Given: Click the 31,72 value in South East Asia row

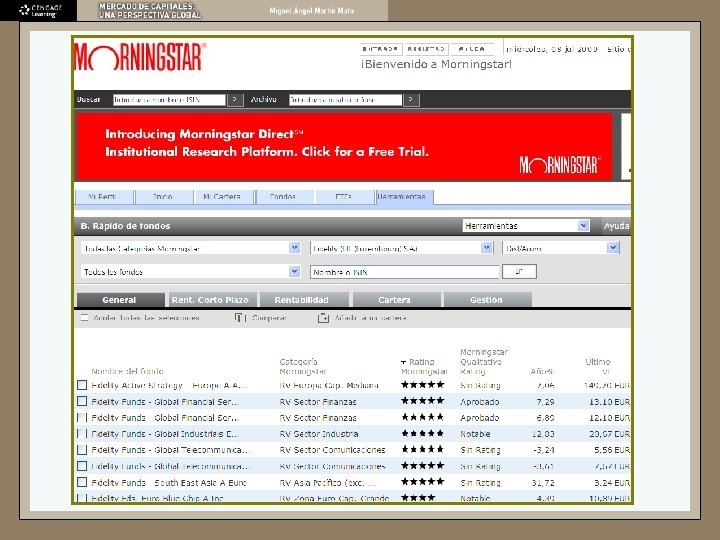Looking at the screenshot, I should 545,483.
